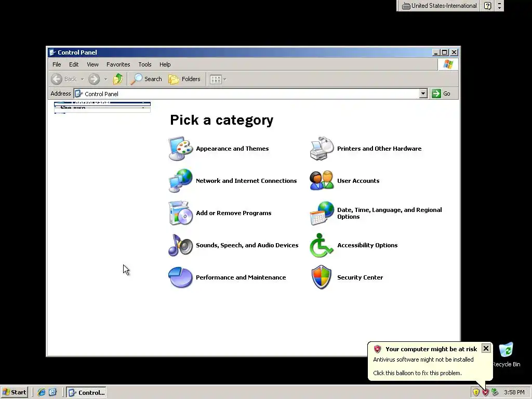Open the Tools menu
The height and width of the screenshot is (399, 532).
coord(144,64)
